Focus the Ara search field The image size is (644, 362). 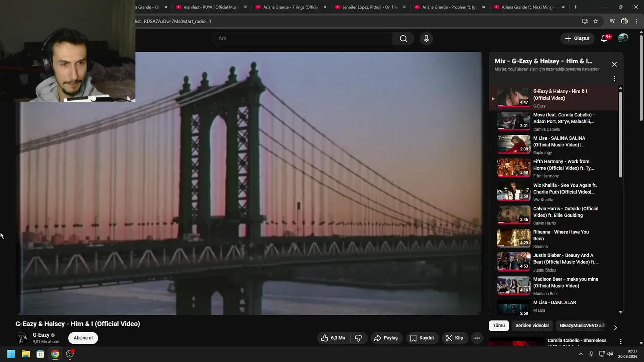pos(303,39)
